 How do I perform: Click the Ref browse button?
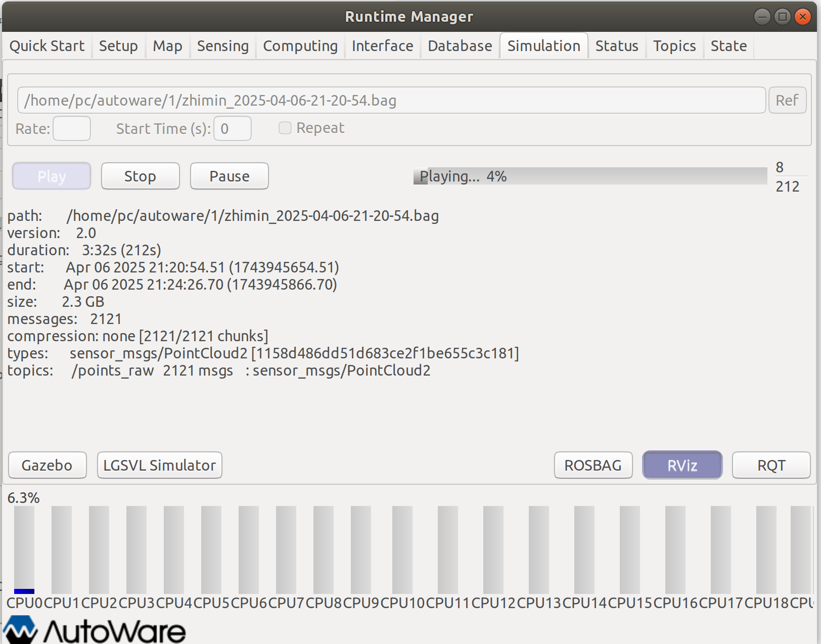787,100
